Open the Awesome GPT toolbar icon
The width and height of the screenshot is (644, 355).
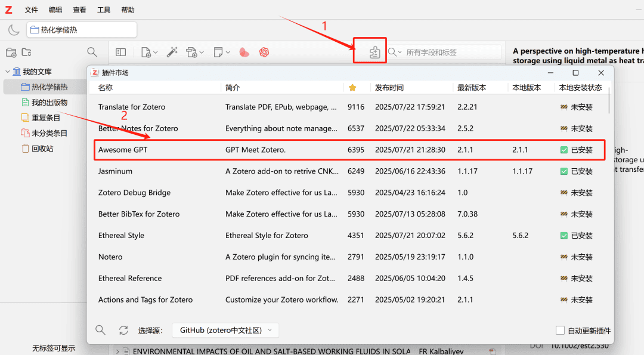tap(264, 52)
